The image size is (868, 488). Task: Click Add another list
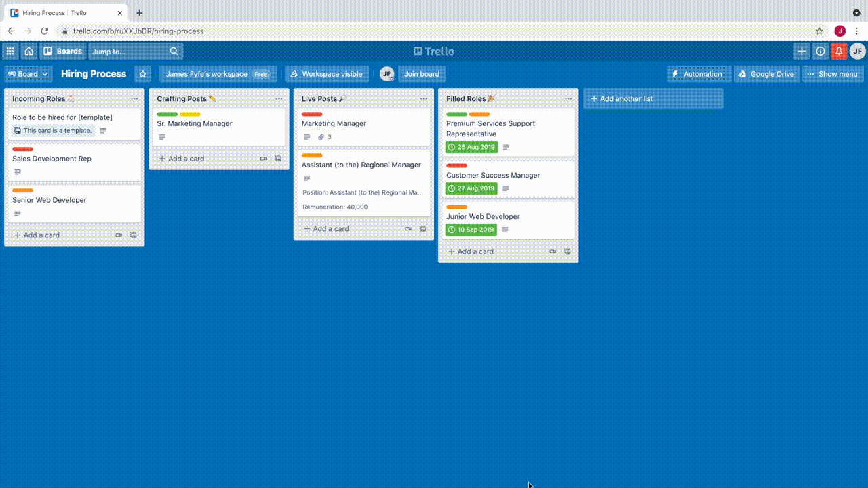652,99
